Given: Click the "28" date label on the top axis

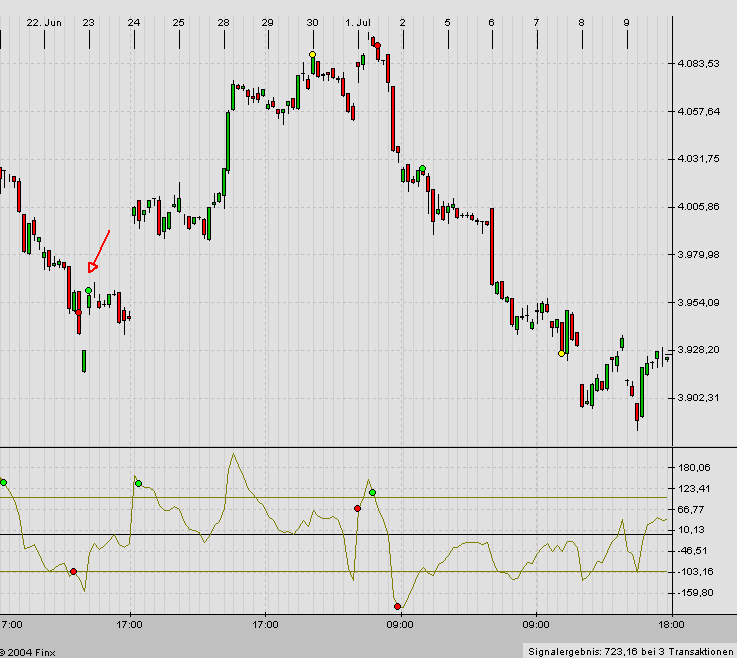Looking at the screenshot, I should pyautogui.click(x=223, y=22).
